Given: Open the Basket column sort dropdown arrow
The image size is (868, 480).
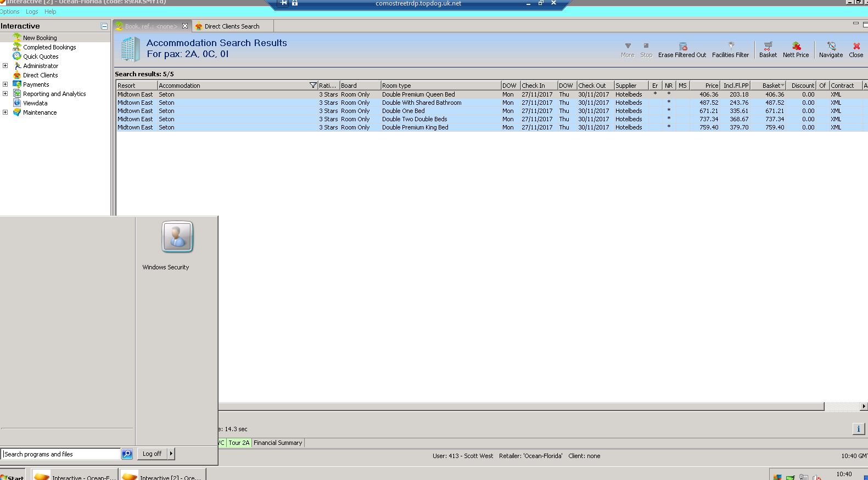Looking at the screenshot, I should coord(782,85).
